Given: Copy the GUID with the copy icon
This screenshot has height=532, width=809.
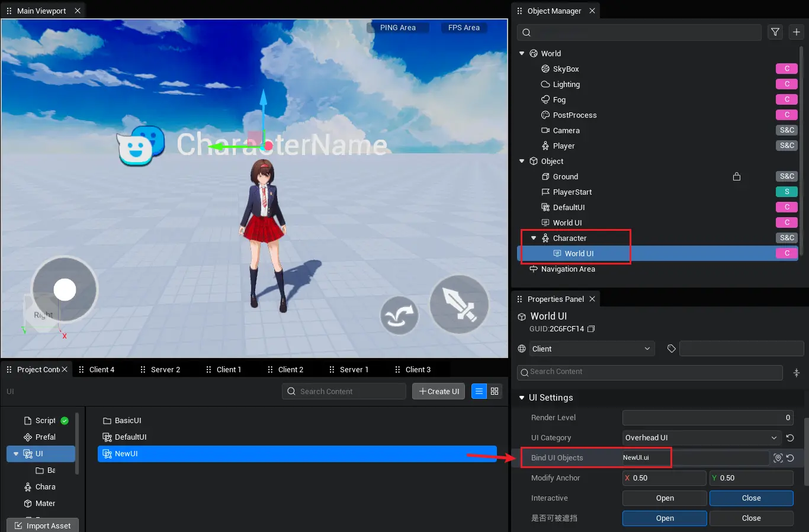Looking at the screenshot, I should (591, 329).
